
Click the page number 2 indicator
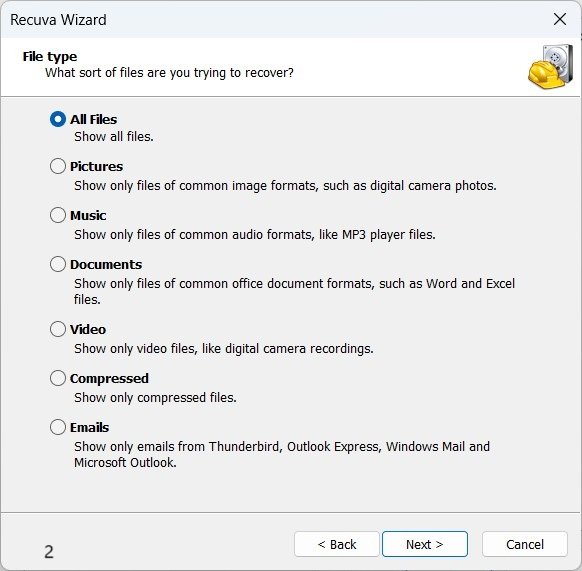click(49, 552)
